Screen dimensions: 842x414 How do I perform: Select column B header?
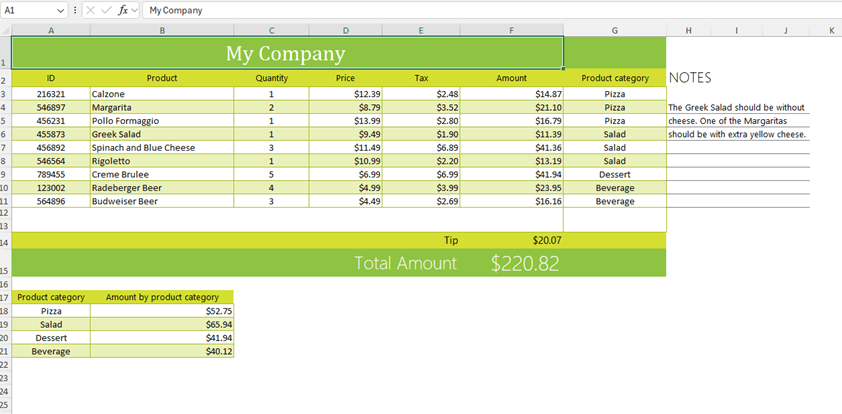(162, 31)
